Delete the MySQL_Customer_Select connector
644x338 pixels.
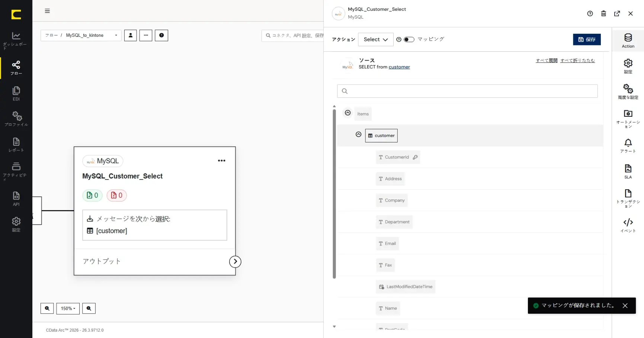click(603, 14)
